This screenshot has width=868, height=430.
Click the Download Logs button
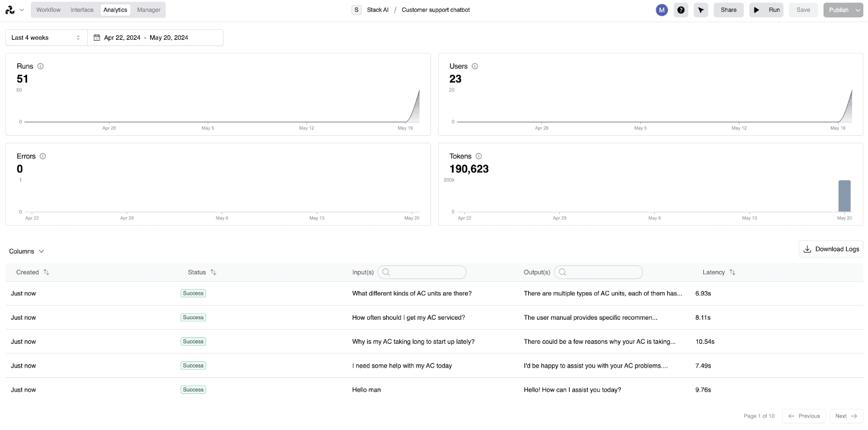click(831, 249)
